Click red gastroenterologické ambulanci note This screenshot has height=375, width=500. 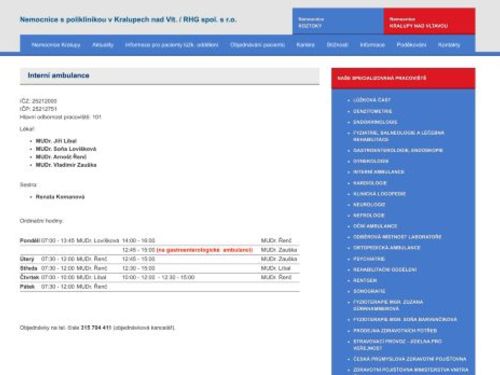tap(205, 250)
